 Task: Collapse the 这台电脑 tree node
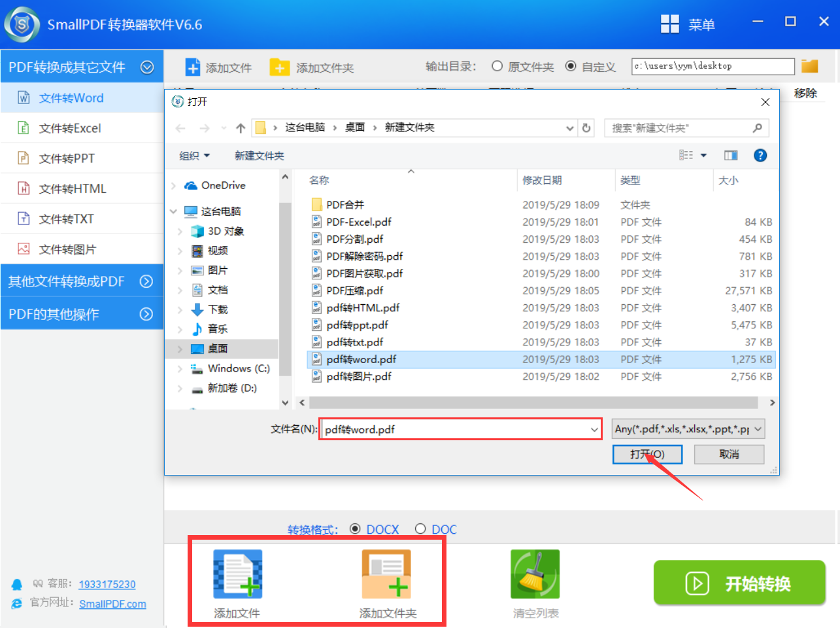click(173, 211)
